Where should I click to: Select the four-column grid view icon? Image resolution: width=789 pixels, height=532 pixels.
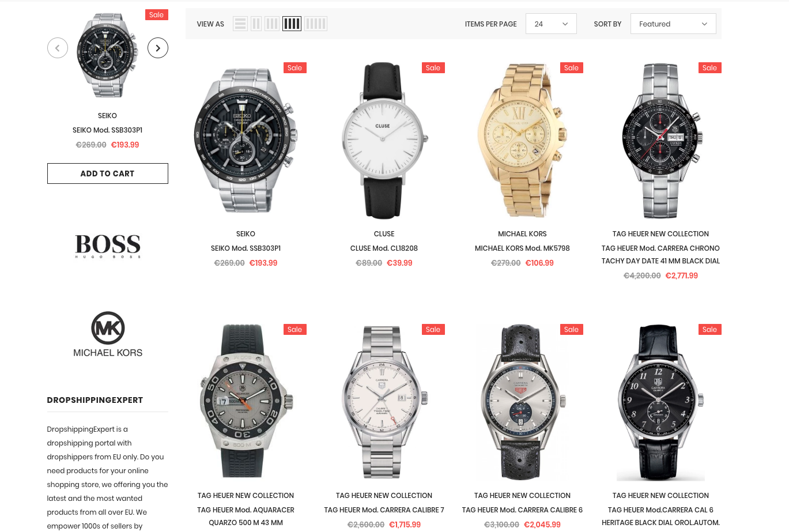tap(292, 24)
